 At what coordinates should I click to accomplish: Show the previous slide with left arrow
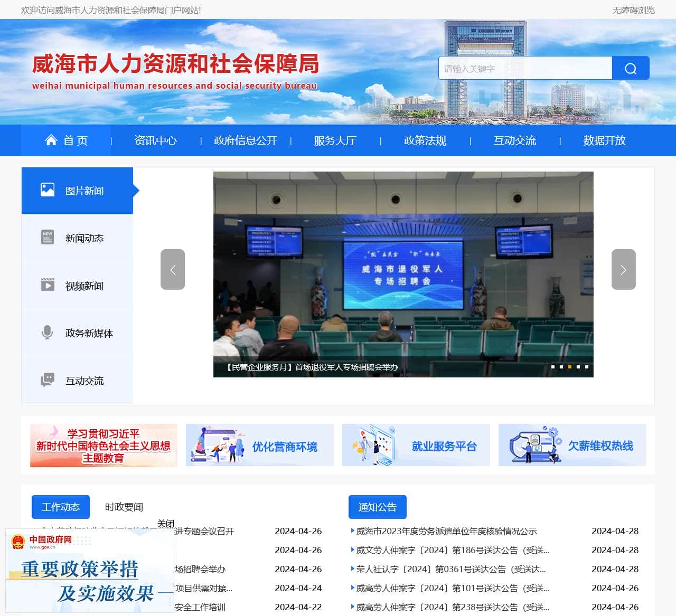(173, 270)
